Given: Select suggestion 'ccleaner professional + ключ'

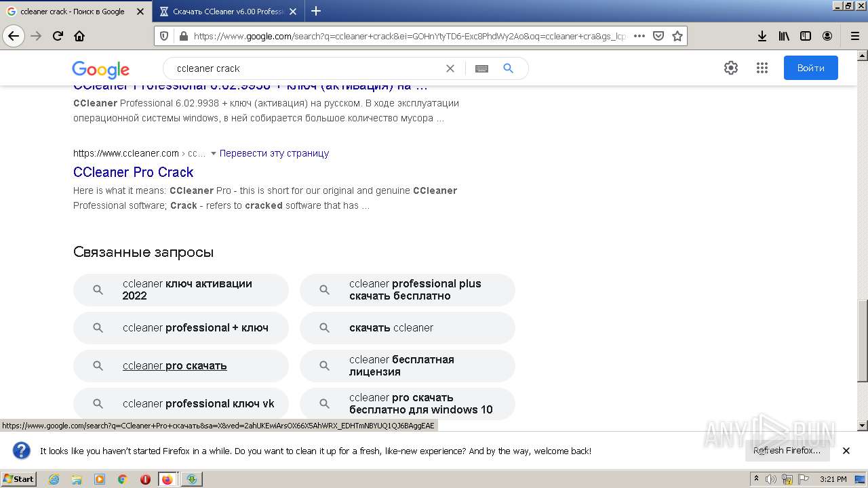Looking at the screenshot, I should click(181, 327).
